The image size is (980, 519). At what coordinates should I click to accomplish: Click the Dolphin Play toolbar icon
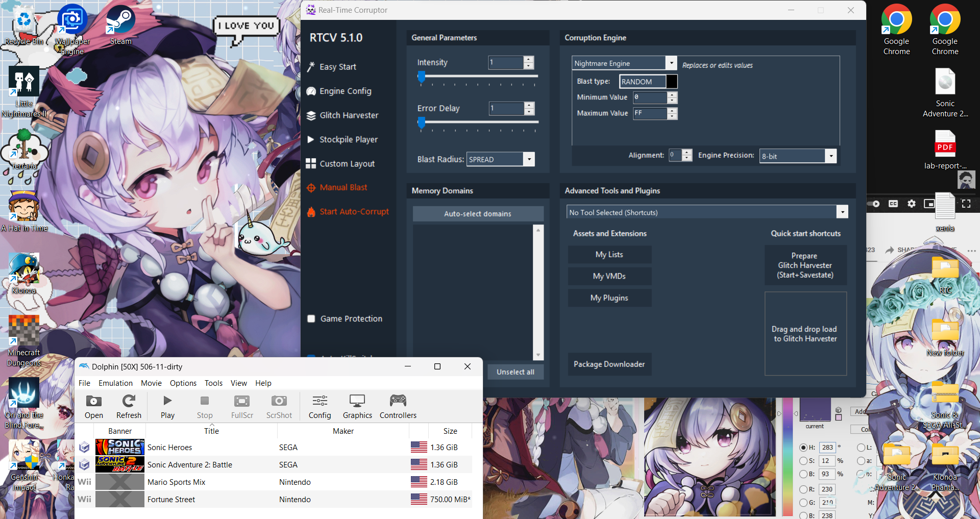pos(167,401)
